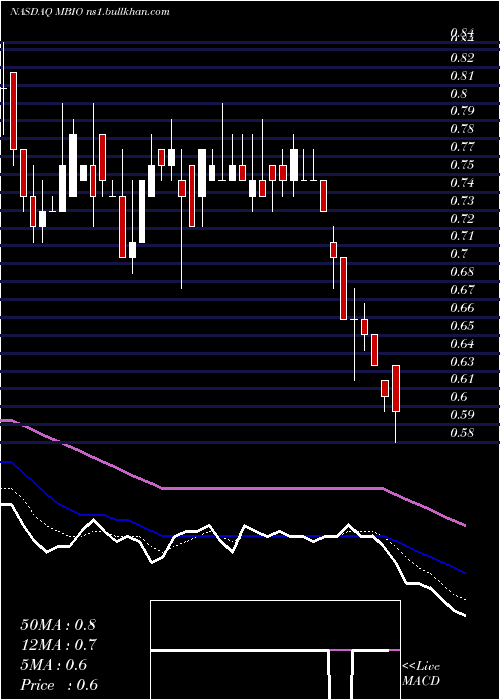Screen dimensions: 500x700
Task: Click the 5MA : 0.6 reading
Action: click(54, 665)
